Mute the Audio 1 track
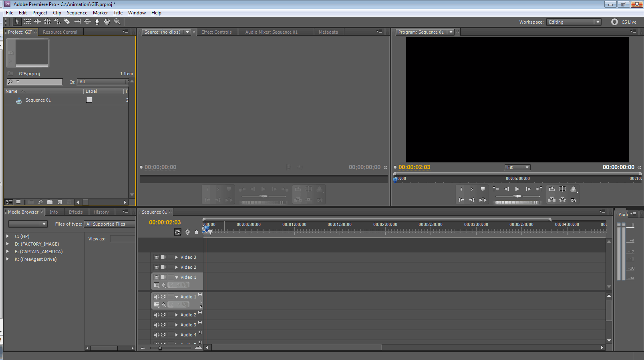This screenshot has width=644, height=360. pos(157,297)
